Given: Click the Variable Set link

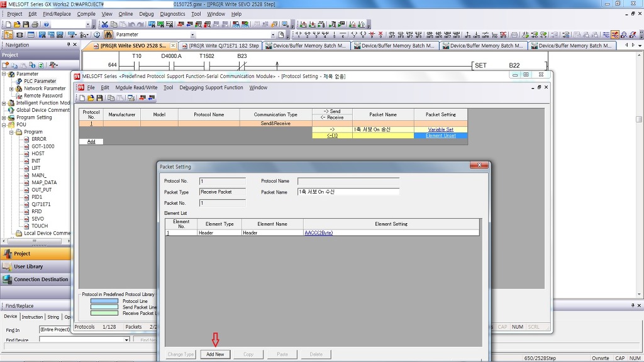Looking at the screenshot, I should 440,129.
